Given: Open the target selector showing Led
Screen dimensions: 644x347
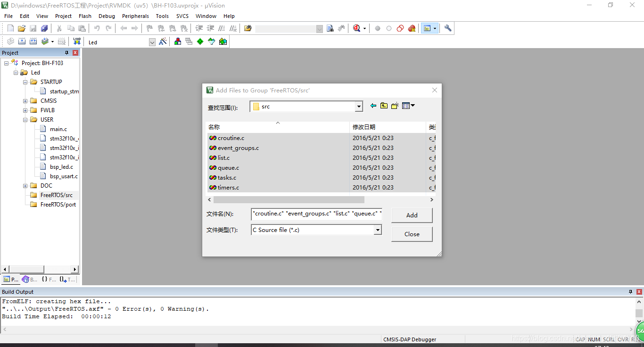Looking at the screenshot, I should click(x=152, y=42).
